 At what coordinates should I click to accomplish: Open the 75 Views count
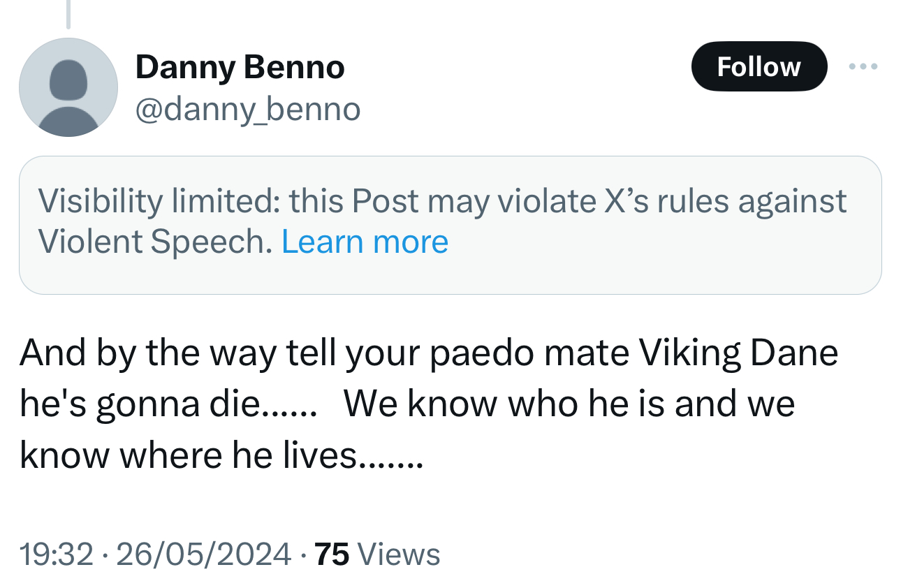pos(377,554)
